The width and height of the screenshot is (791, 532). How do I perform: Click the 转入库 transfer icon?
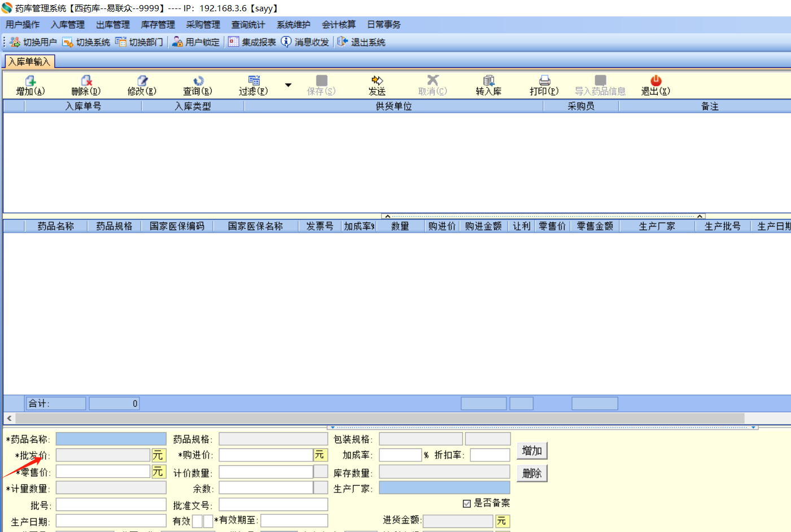pyautogui.click(x=489, y=81)
